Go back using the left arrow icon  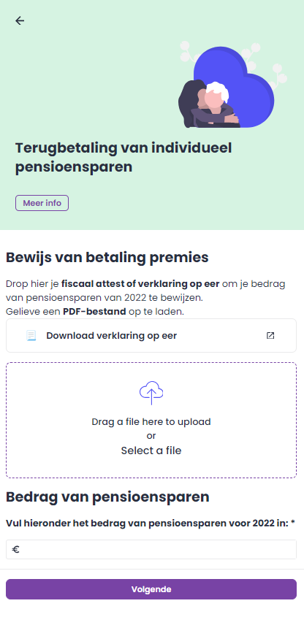20,20
